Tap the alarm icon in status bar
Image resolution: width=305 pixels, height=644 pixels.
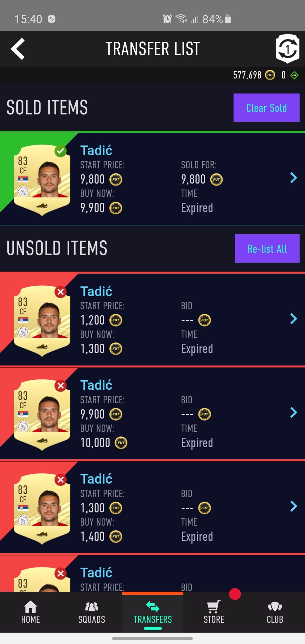click(x=167, y=19)
